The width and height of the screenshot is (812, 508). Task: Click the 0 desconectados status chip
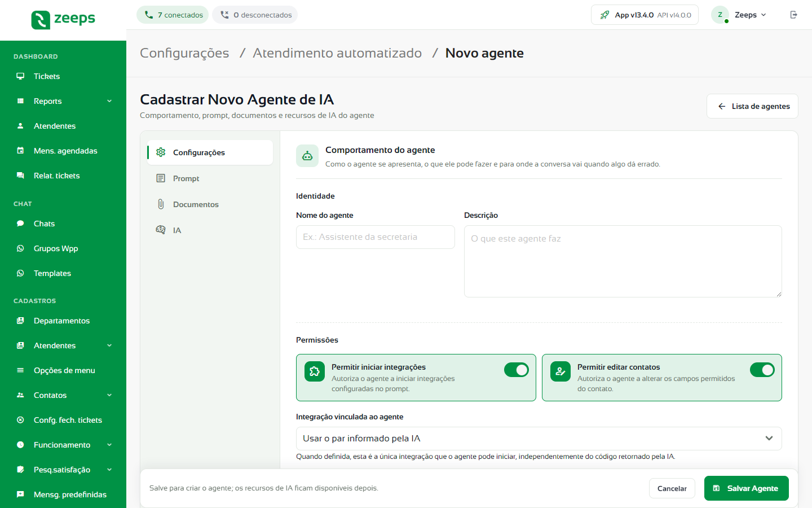[255, 15]
